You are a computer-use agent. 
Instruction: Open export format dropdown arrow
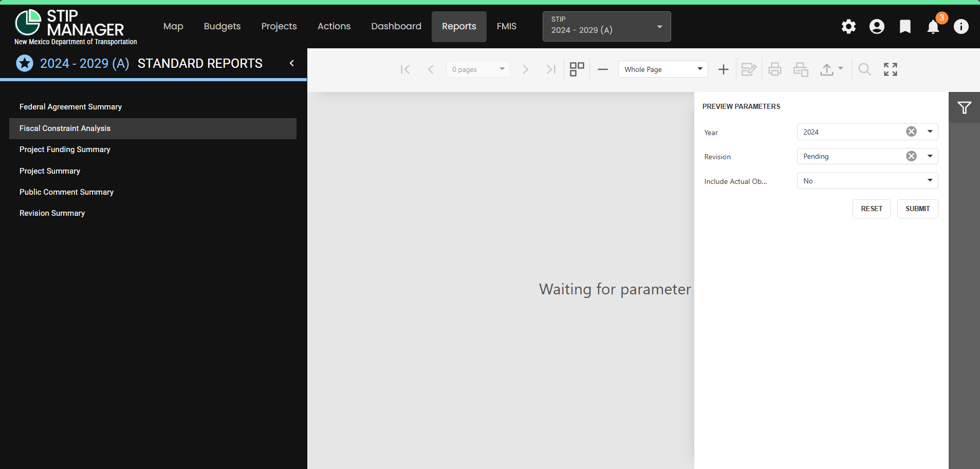coord(841,68)
